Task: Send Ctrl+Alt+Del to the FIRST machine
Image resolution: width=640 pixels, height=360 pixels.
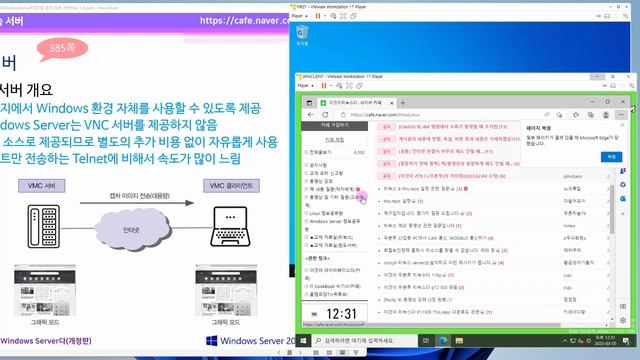Action: [333, 16]
